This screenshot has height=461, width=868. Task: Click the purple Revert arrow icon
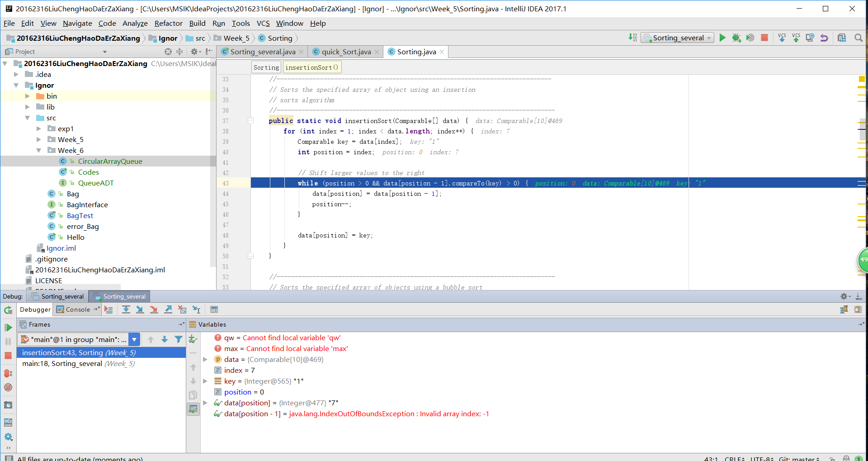click(x=824, y=38)
